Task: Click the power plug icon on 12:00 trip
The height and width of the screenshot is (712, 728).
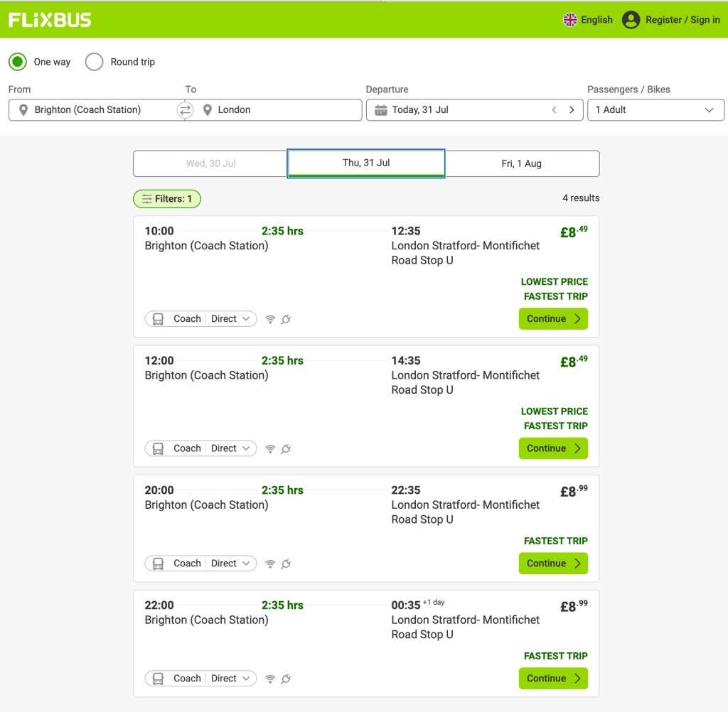Action: tap(286, 449)
